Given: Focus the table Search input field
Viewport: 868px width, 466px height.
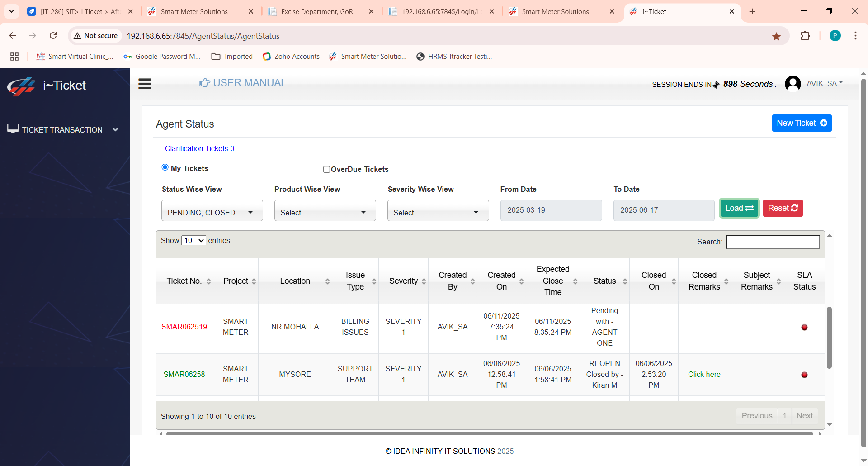Looking at the screenshot, I should click(x=773, y=242).
